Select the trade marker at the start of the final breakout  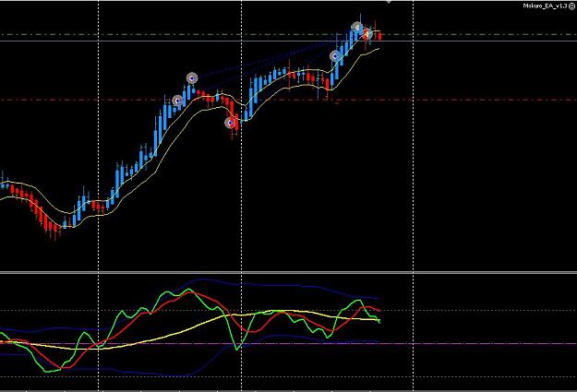point(335,56)
